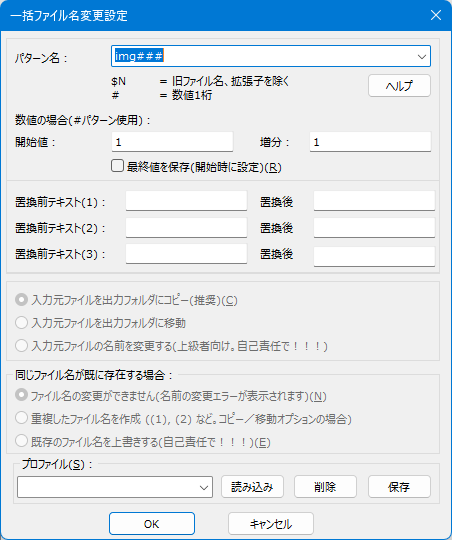The height and width of the screenshot is (540, 452).
Task: Click the 増分 input field
Action: (370, 142)
